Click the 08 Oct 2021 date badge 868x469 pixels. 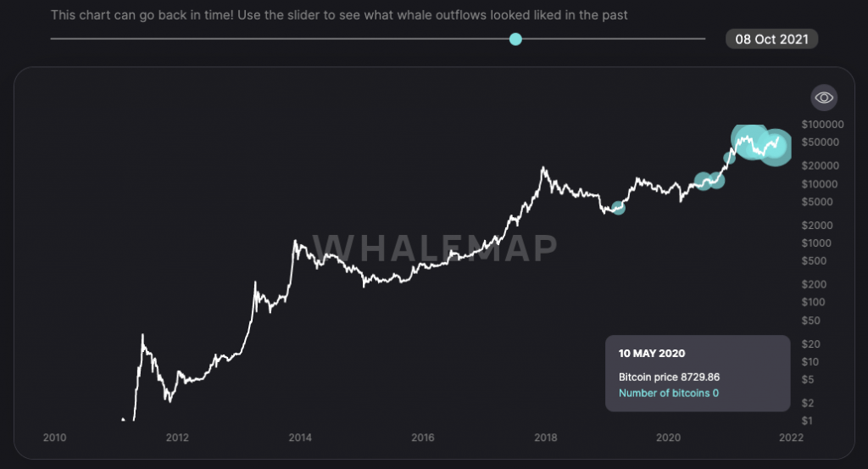771,39
